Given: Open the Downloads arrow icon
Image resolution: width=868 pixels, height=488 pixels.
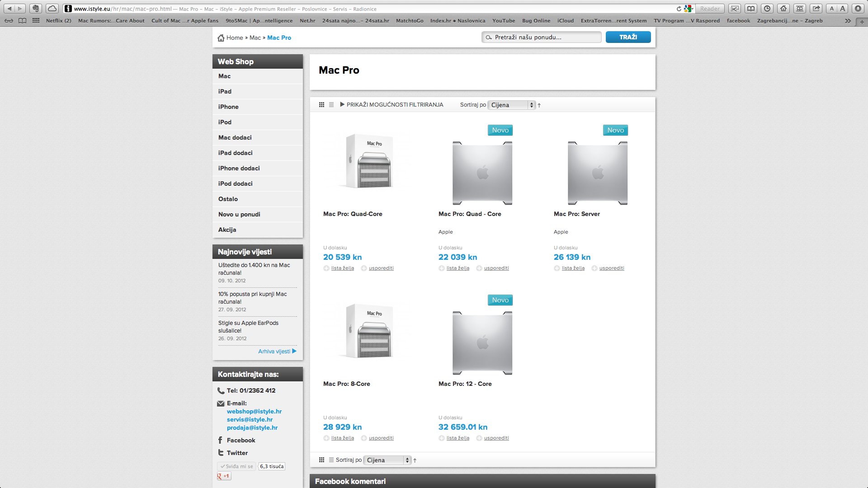Looking at the screenshot, I should point(858,9).
